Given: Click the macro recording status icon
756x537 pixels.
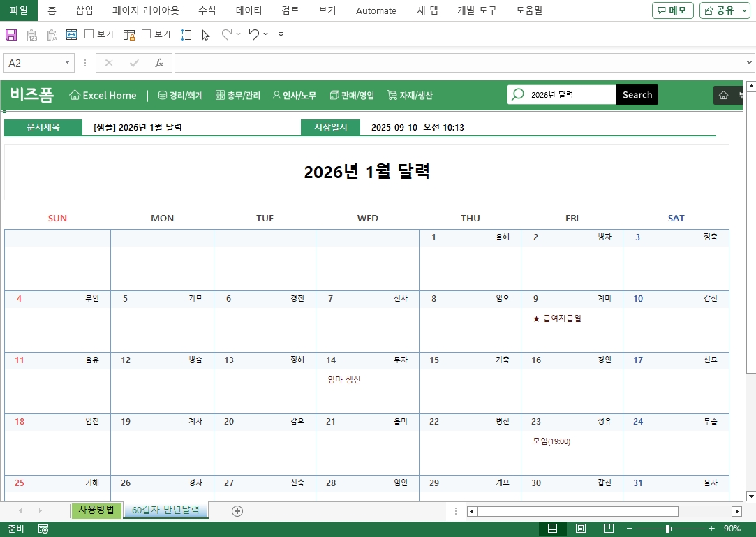Looking at the screenshot, I should (43, 529).
